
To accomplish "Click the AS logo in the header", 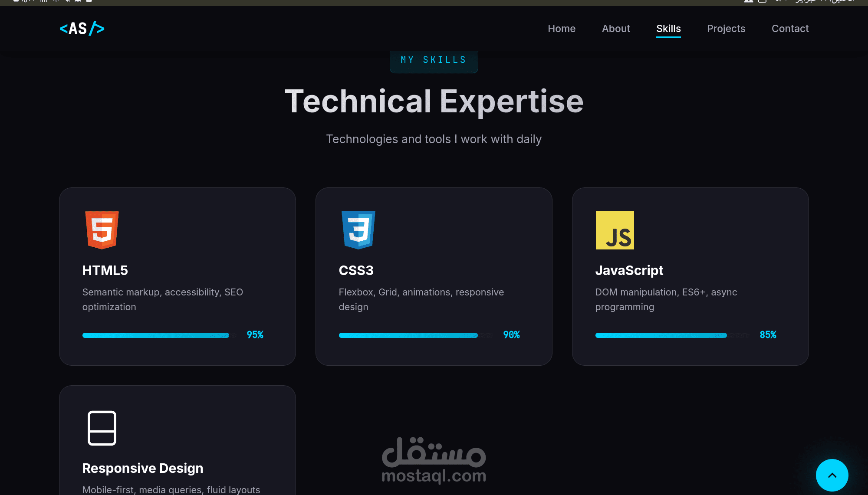I will pos(82,29).
